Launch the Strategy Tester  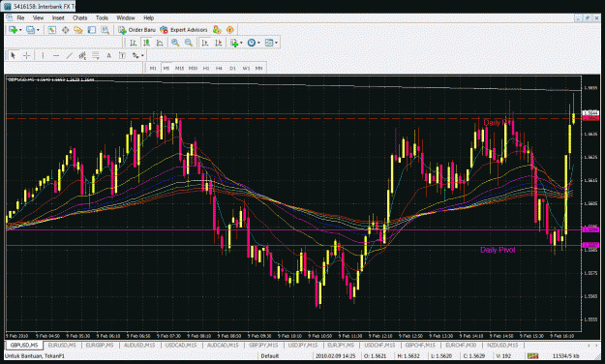(x=105, y=30)
